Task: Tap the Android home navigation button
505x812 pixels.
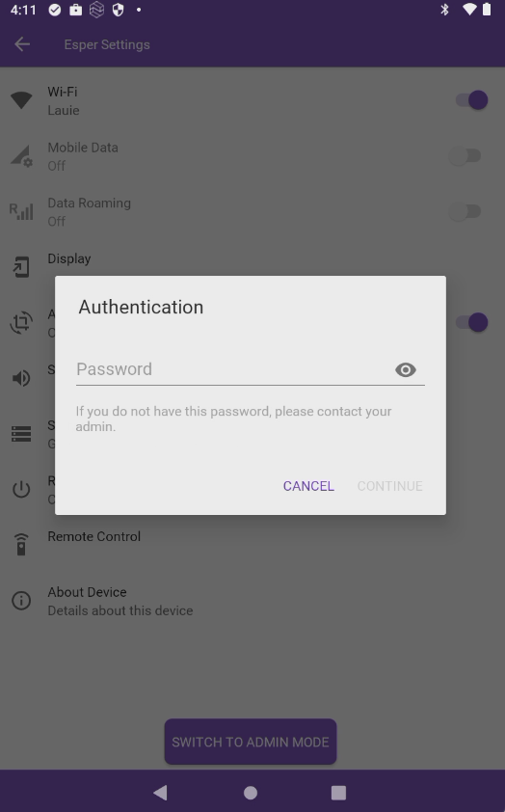Action: click(251, 793)
